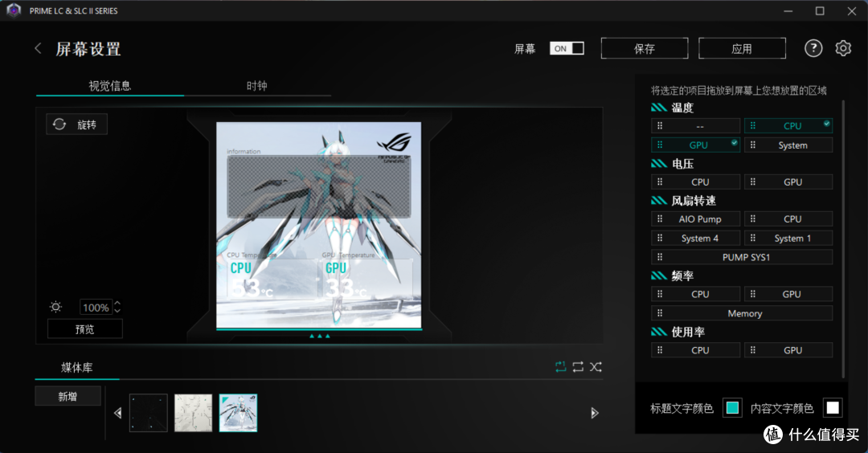
Task: Click the 频率 section header icon
Action: pyautogui.click(x=659, y=275)
